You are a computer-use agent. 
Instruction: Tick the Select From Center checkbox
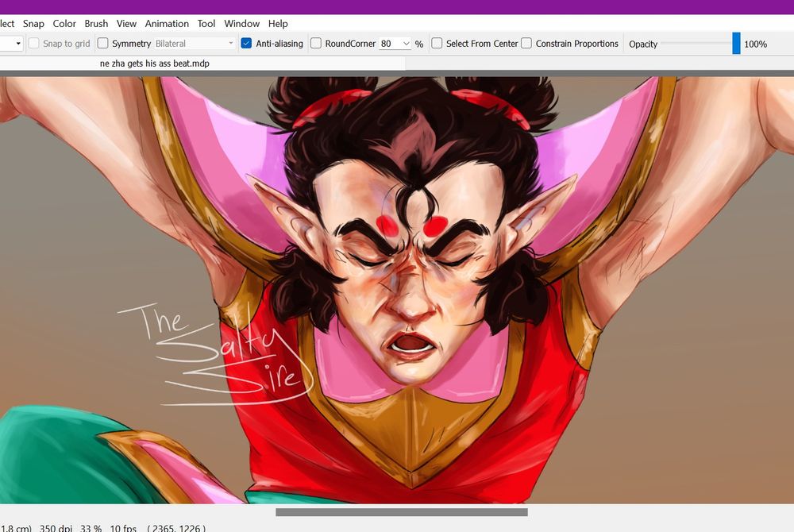(x=437, y=44)
